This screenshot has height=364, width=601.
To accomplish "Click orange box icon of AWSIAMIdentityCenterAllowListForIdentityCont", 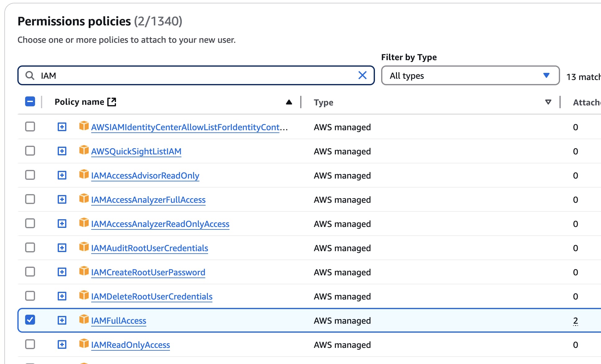I will (84, 126).
